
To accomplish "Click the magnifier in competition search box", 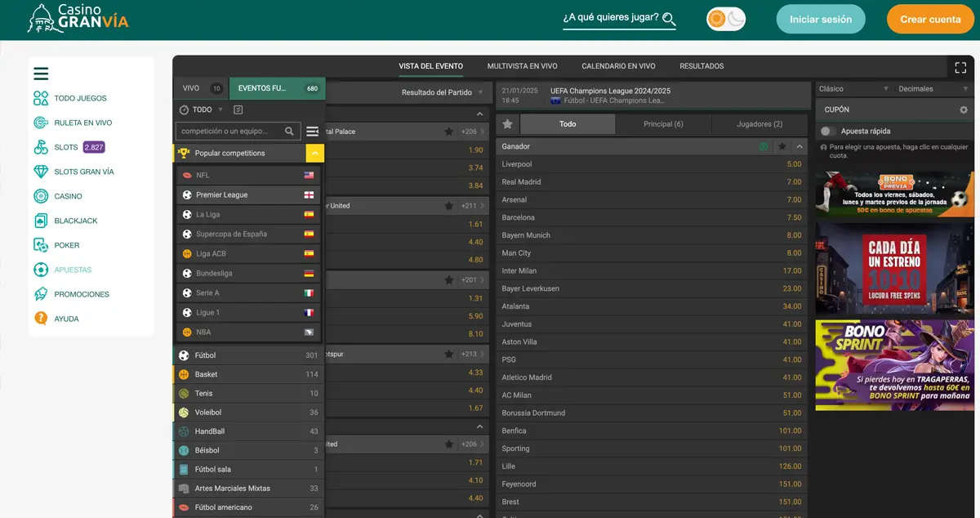I will 289,131.
